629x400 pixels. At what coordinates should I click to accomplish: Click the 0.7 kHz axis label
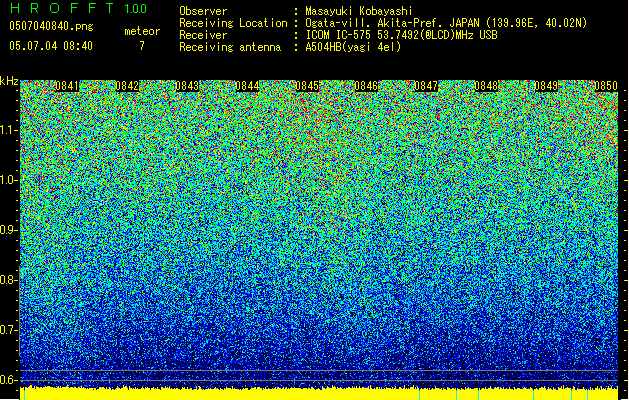9,330
